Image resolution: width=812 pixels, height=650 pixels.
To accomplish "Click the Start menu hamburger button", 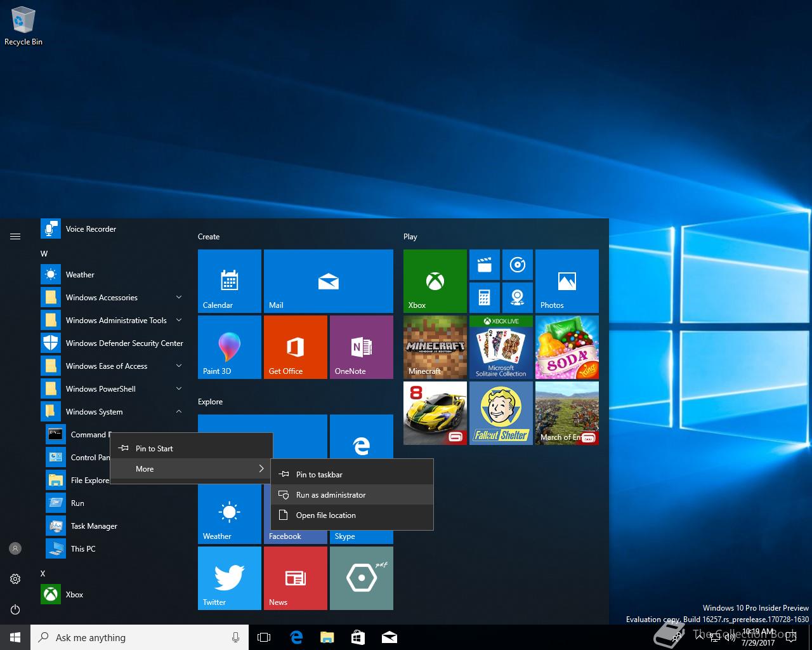I will click(15, 236).
